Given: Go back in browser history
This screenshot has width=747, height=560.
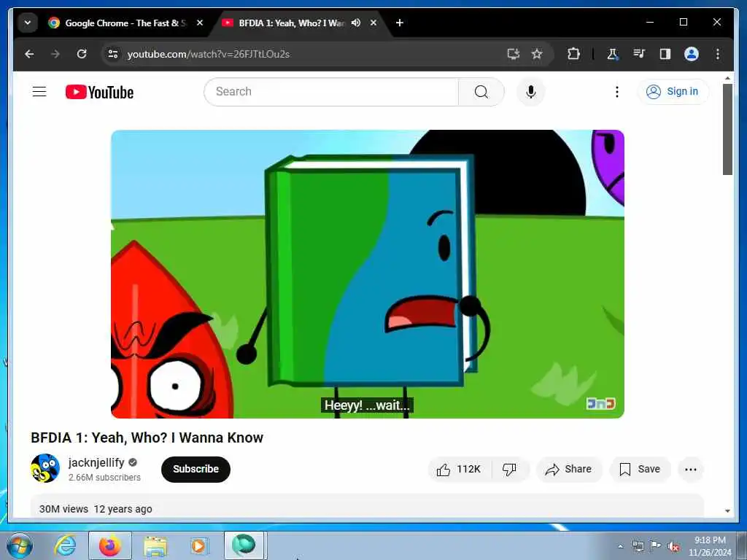Looking at the screenshot, I should click(29, 54).
